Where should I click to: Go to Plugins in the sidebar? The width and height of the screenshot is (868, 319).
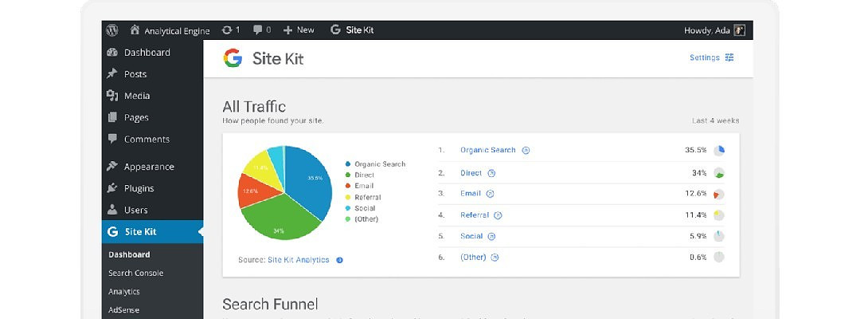[x=139, y=188]
